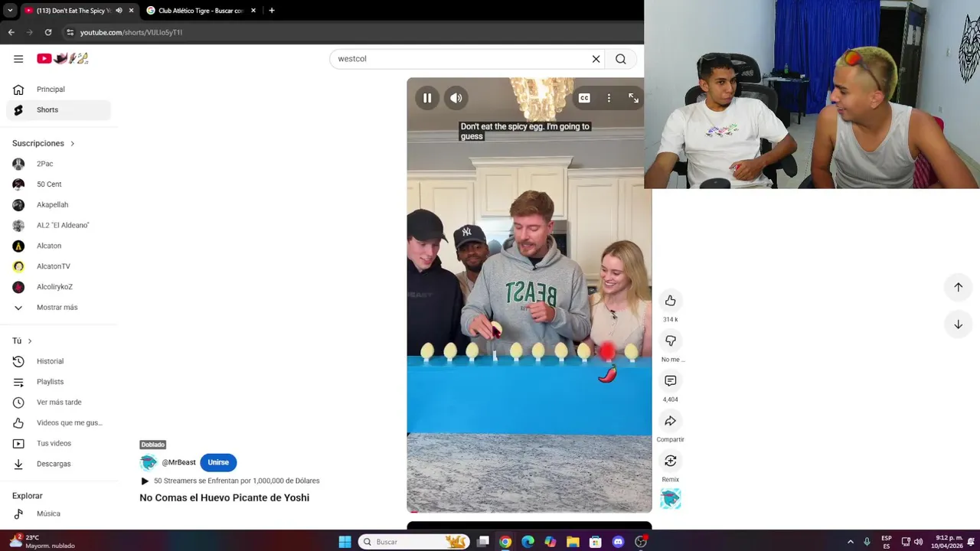Expand the Suscripciones section
Viewport: 980px width, 551px height.
point(44,143)
